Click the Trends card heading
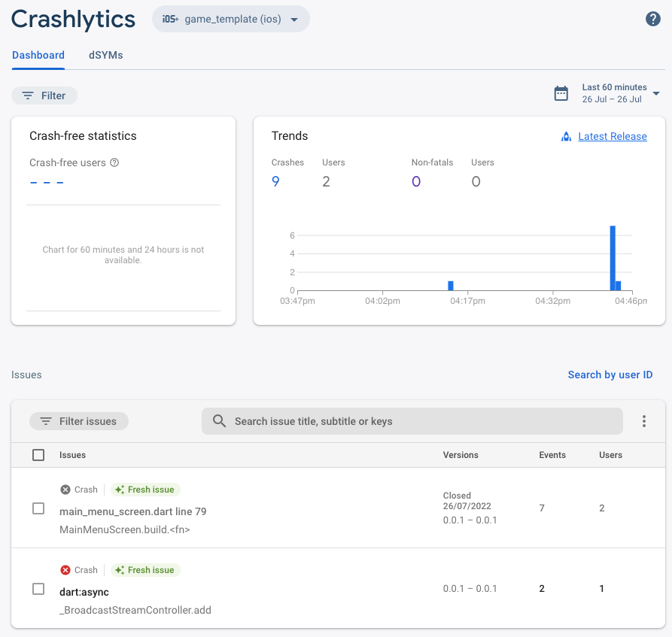 coord(290,136)
